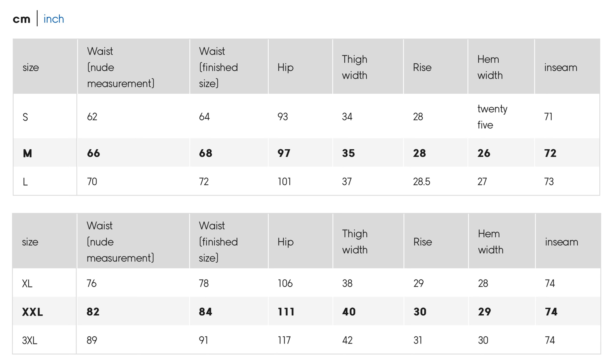Click the 28.5 rise value
Screen dimensions: 614x364
coord(421,182)
